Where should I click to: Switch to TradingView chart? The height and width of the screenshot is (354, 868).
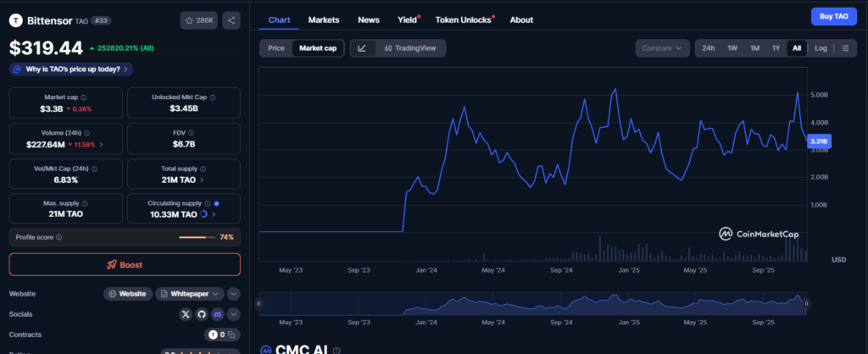(410, 48)
